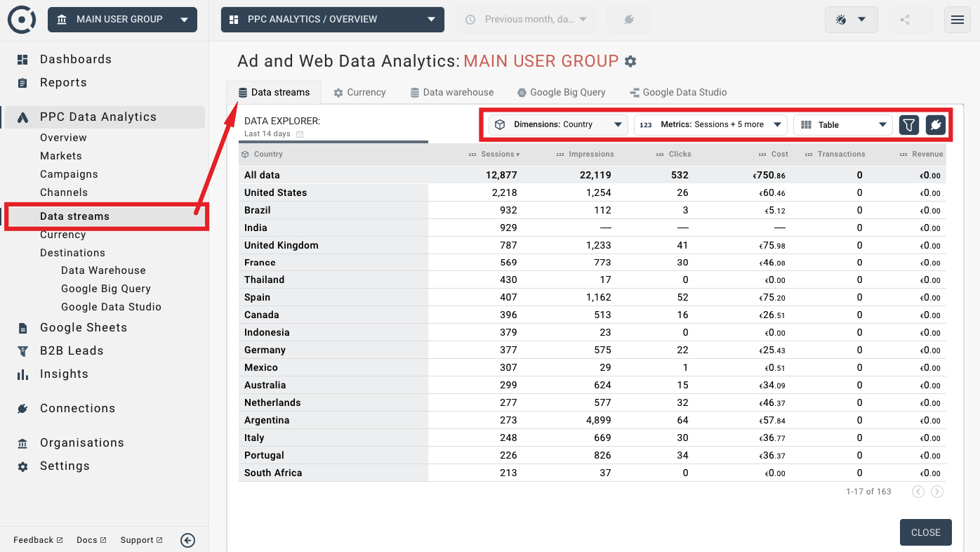Screen dimensions: 980x552
Task: Click the Settings gear icon in sidebar
Action: [x=22, y=466]
